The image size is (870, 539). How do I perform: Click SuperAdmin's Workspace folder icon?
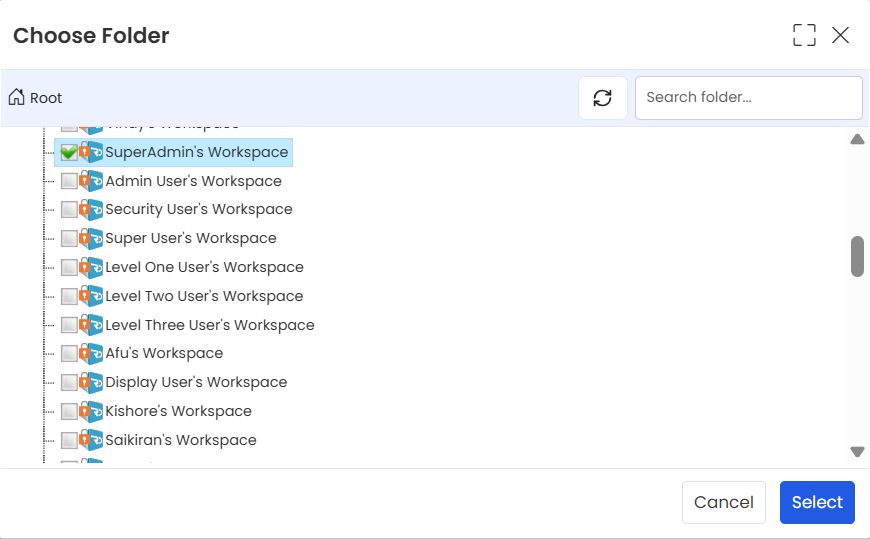91,152
